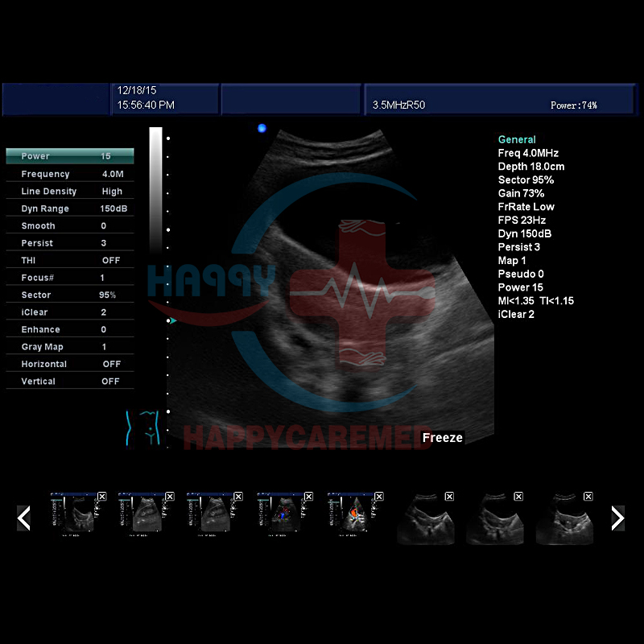Click the General preset label
644x644 pixels.
[517, 139]
